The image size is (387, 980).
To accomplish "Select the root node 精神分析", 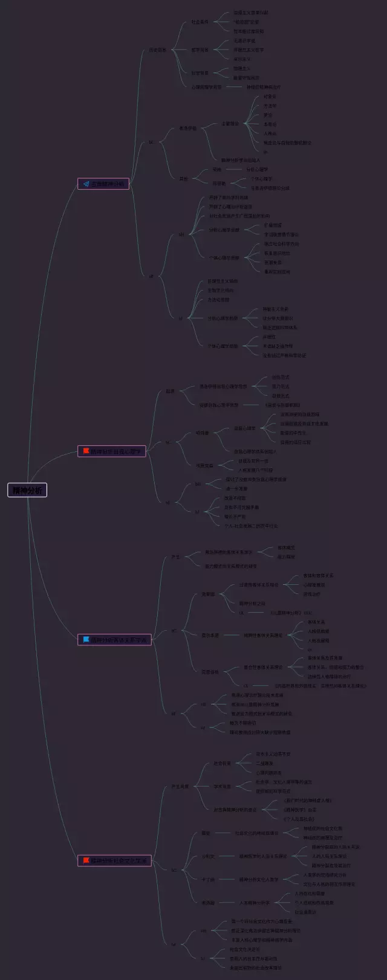I will [27, 490].
